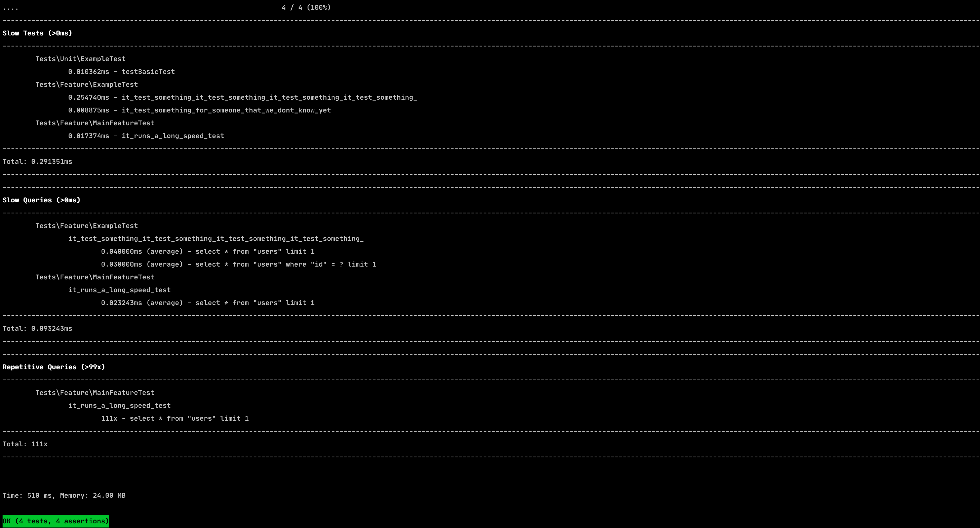Screen dimensions: 980x528
Task: Click the 0.023243ms average query line
Action: click(207, 303)
